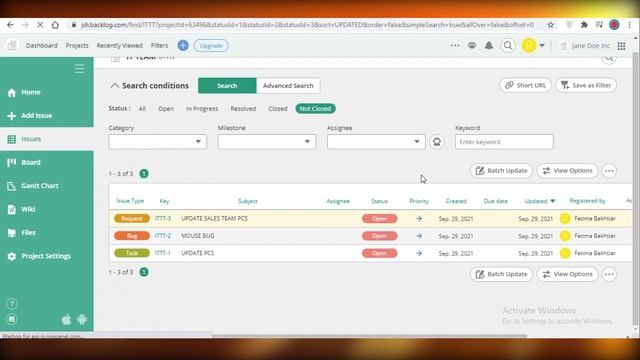Open browser extensions puzzle icon
This screenshot has height=360, width=640.
pyautogui.click(x=584, y=25)
